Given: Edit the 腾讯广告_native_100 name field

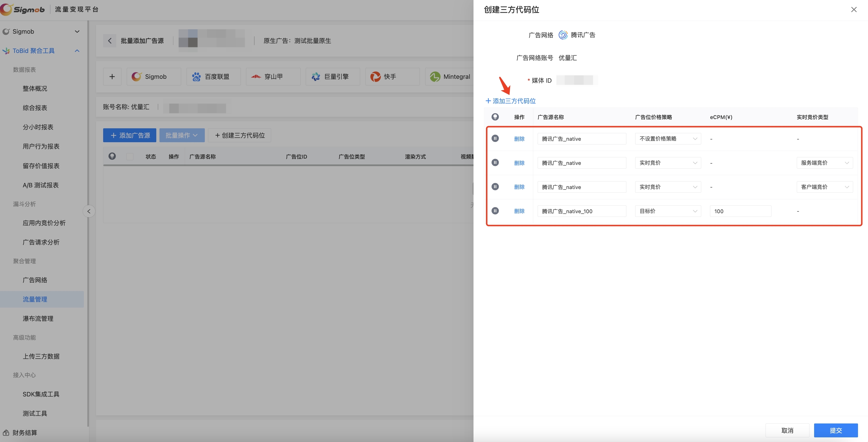Looking at the screenshot, I should click(x=582, y=211).
